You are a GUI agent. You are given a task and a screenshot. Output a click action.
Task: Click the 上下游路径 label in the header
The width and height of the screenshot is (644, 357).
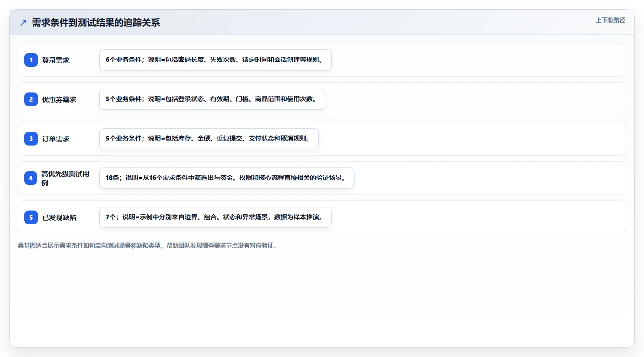[610, 20]
